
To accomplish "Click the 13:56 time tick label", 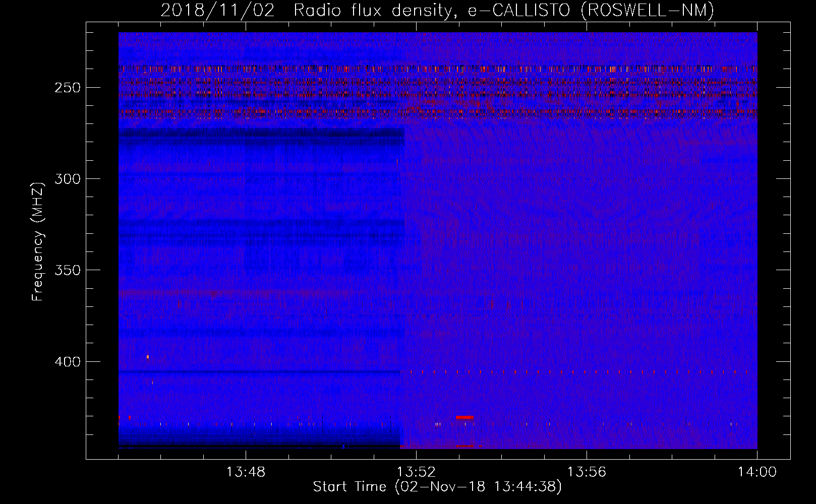I will (587, 472).
